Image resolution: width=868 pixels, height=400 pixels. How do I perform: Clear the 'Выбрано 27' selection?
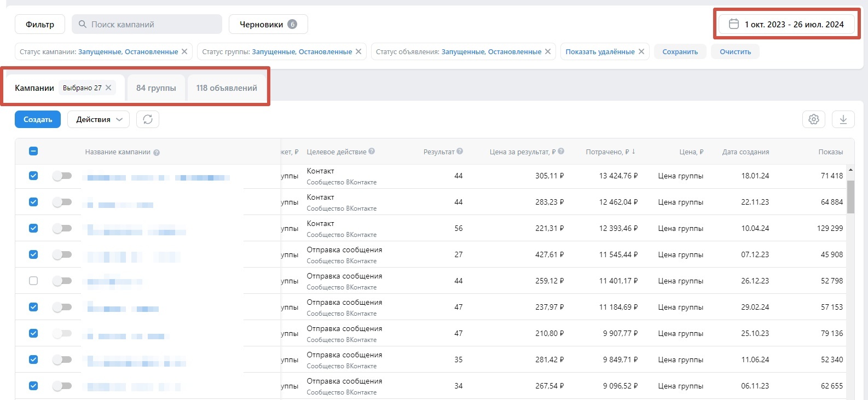[108, 88]
